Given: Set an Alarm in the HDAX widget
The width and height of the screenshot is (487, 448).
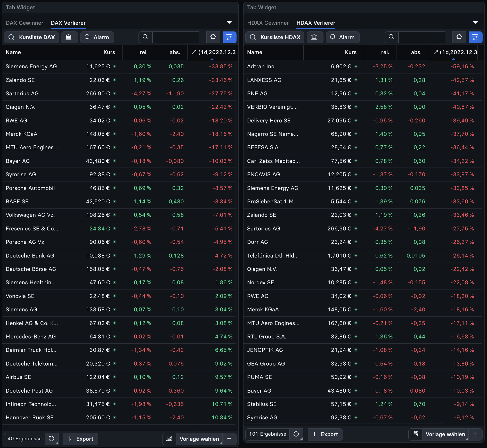Looking at the screenshot, I should [x=343, y=37].
